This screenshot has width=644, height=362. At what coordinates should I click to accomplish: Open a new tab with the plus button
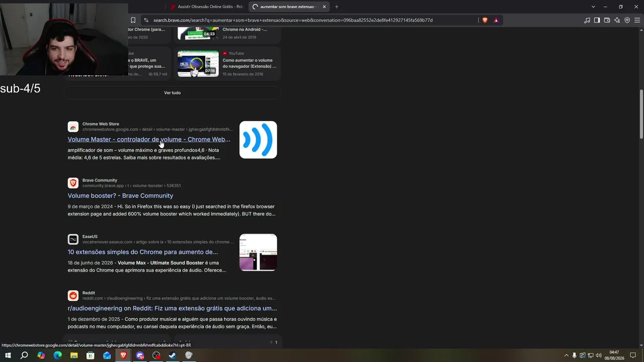tap(337, 7)
